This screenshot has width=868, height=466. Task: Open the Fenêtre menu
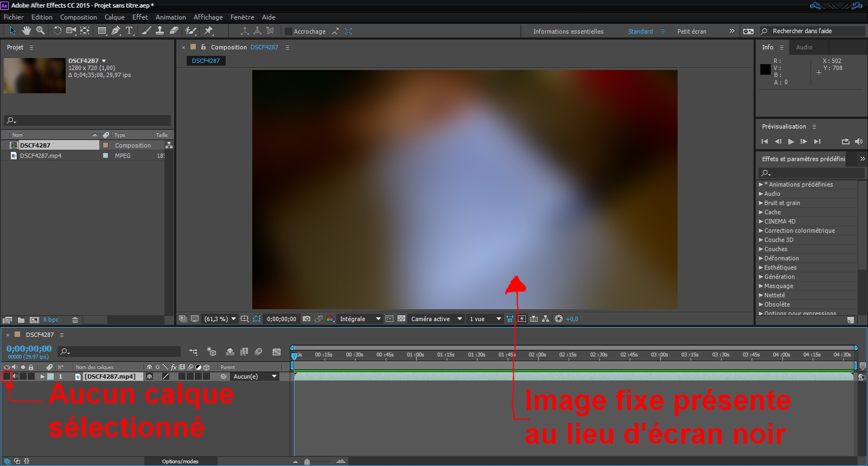(x=242, y=17)
